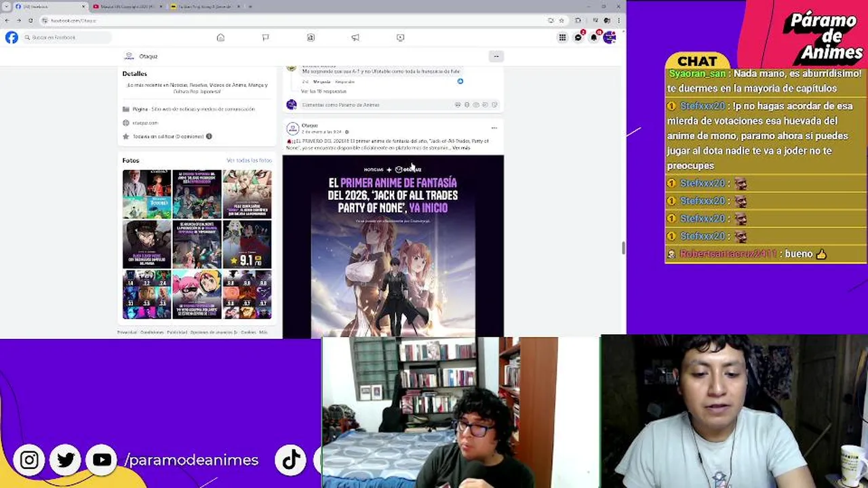Screen dimensions: 868x488
Task: Click the rating info icon in Detalles
Action: tap(209, 136)
